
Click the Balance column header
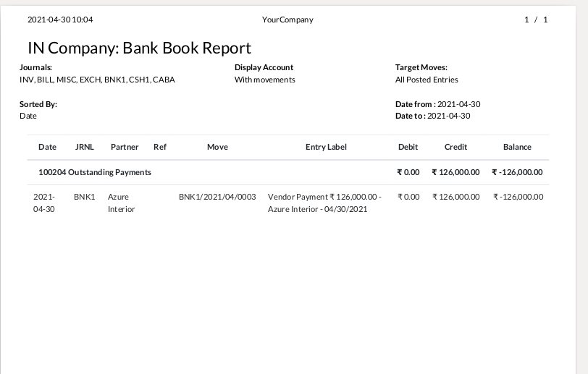pyautogui.click(x=517, y=147)
